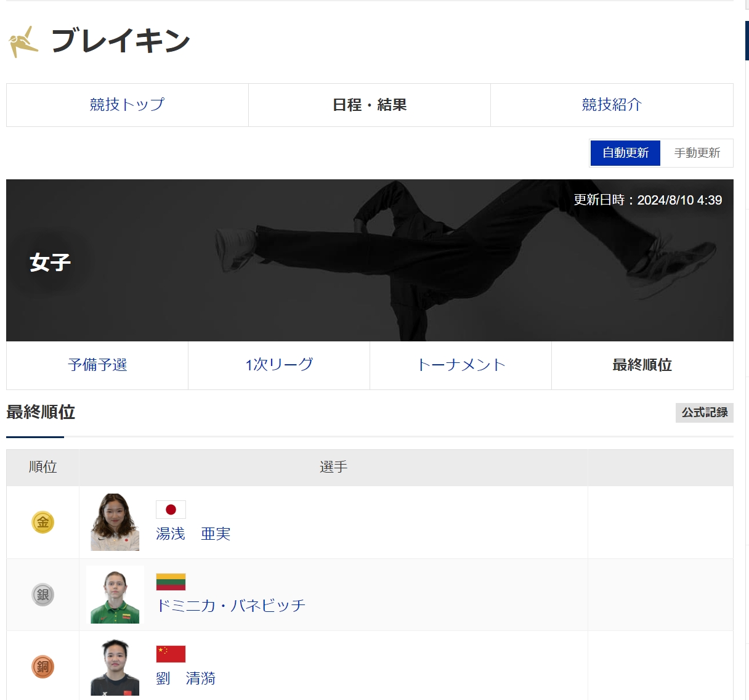The height and width of the screenshot is (700, 749).
Task: Click the Japan flag icon
Action: 171,510
